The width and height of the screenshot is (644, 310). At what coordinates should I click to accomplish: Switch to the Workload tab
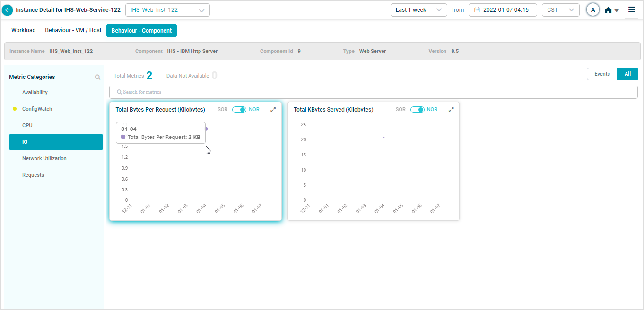click(x=24, y=30)
